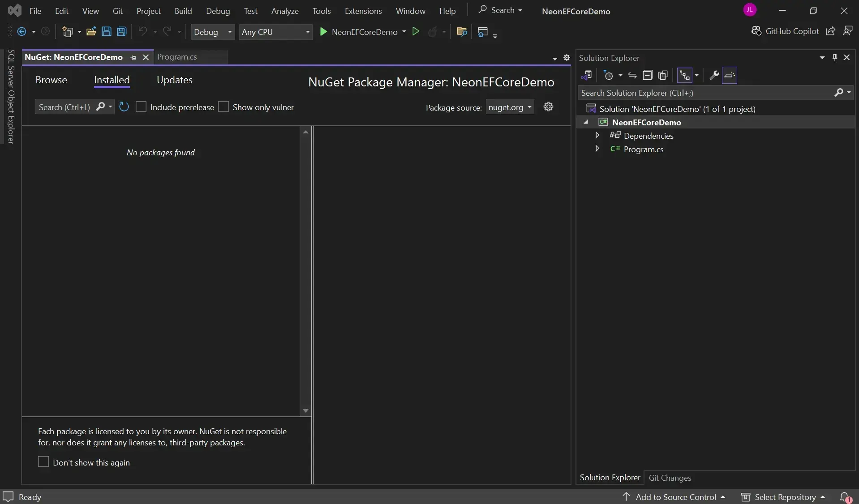Select the Solution 'NeonEFCoreDemo' tree row
The image size is (859, 504).
click(716, 109)
